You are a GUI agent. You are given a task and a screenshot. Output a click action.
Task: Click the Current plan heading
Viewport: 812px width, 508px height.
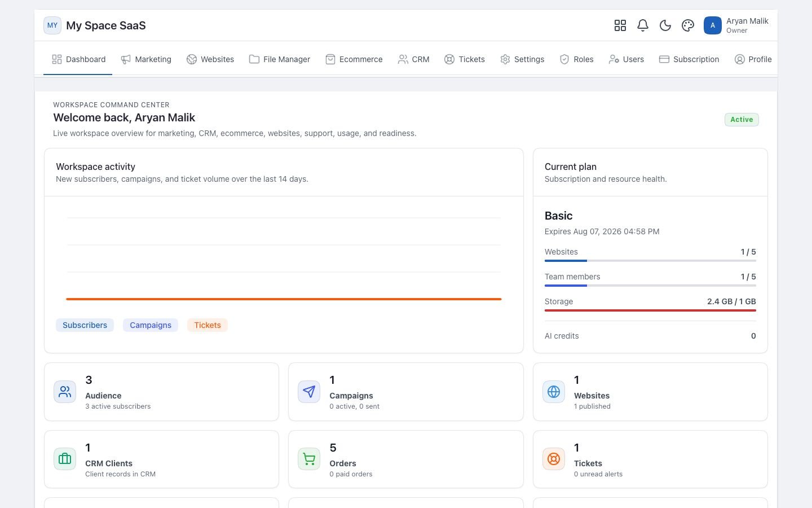(570, 167)
